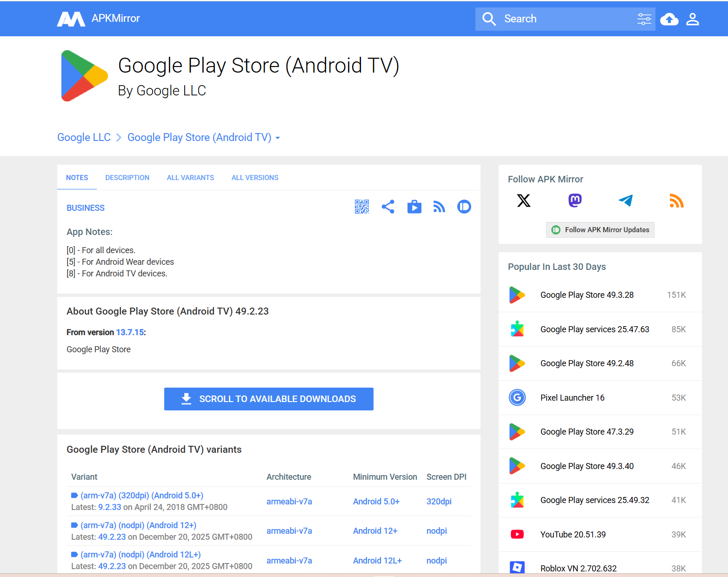Click the cloud upload icon in header

pos(669,19)
